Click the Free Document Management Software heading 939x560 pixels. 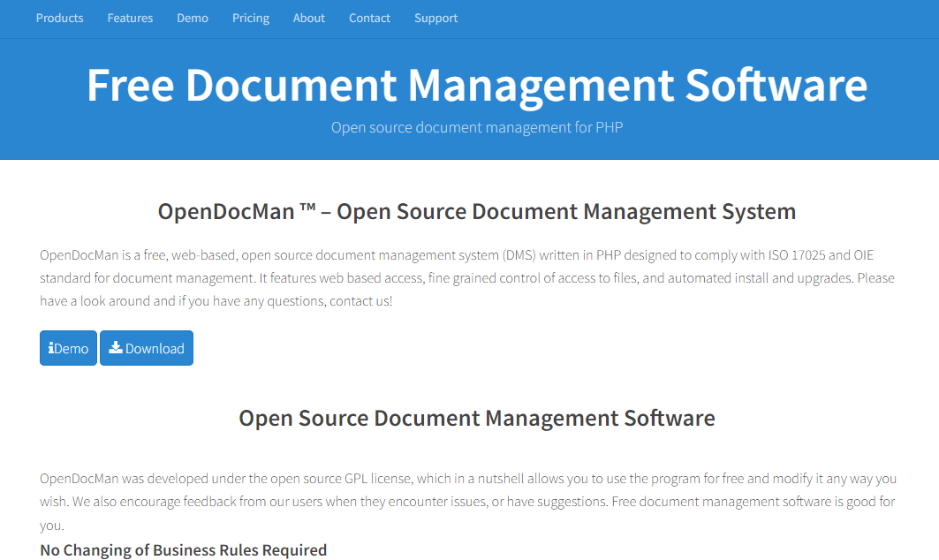477,85
